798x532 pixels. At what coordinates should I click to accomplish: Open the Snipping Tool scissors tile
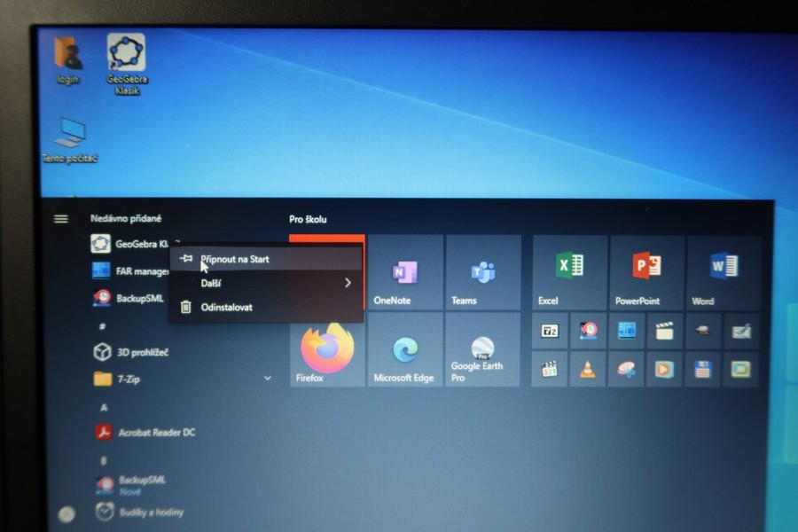(x=627, y=370)
